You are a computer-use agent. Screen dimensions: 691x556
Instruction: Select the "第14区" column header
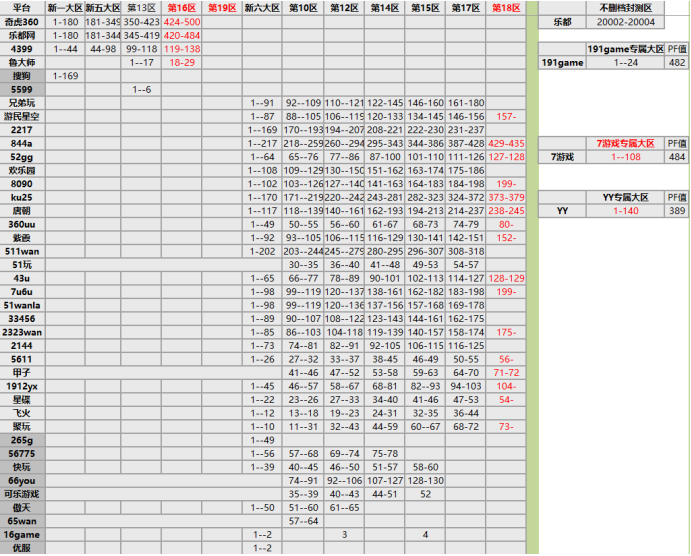tap(385, 8)
